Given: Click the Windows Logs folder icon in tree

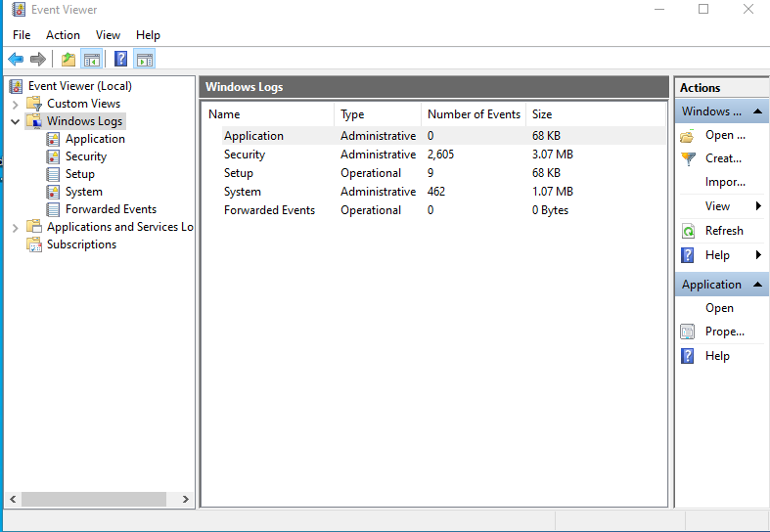Looking at the screenshot, I should click(x=34, y=120).
